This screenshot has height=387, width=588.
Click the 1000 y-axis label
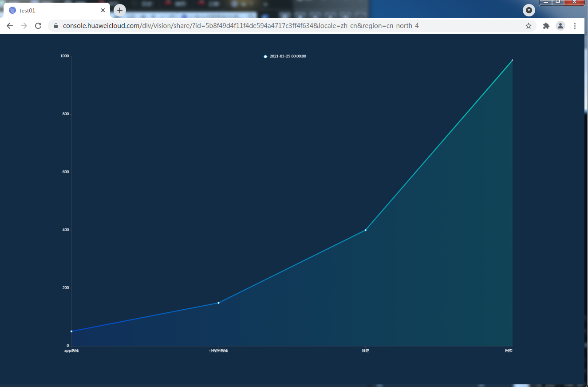tap(64, 56)
